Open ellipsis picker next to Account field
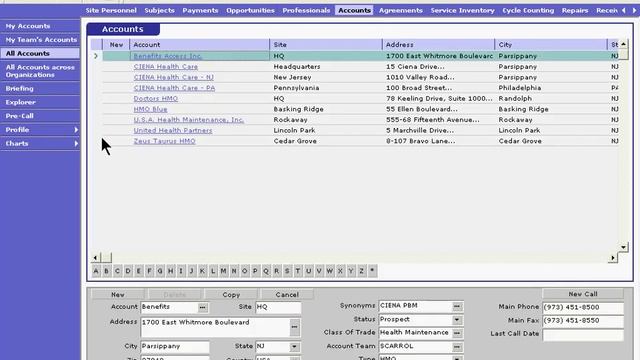 (x=202, y=307)
